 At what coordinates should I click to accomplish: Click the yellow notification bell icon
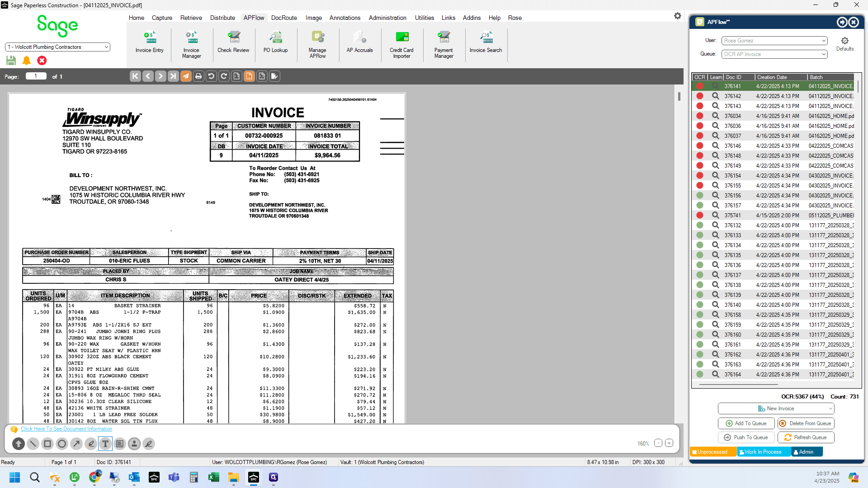point(27,61)
